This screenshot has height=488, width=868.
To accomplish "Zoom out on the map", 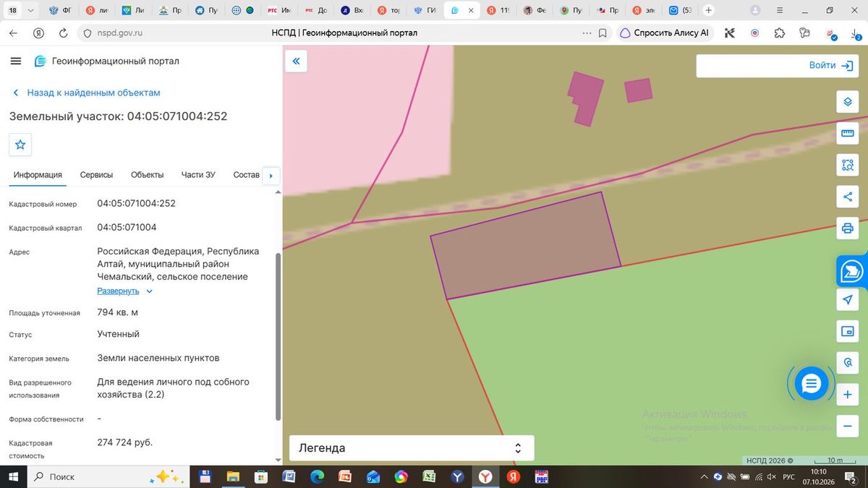I will (x=847, y=427).
